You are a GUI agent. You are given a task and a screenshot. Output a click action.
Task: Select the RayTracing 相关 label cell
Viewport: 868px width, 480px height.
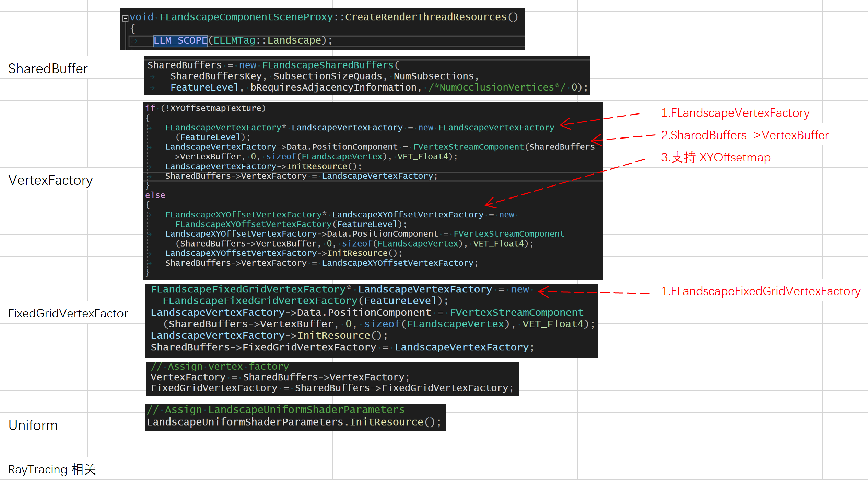52,469
